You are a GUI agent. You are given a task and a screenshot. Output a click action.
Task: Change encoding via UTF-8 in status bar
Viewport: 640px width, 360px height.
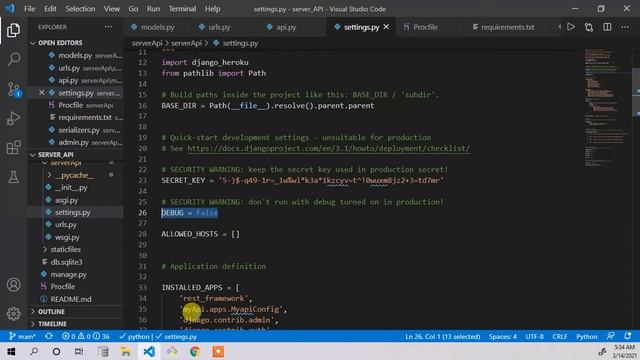(534, 336)
